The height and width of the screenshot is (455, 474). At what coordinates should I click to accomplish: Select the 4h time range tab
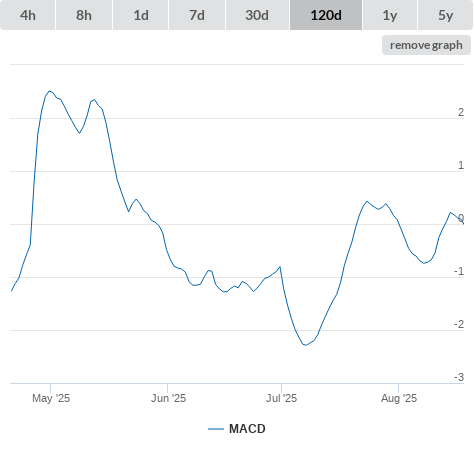pyautogui.click(x=28, y=15)
